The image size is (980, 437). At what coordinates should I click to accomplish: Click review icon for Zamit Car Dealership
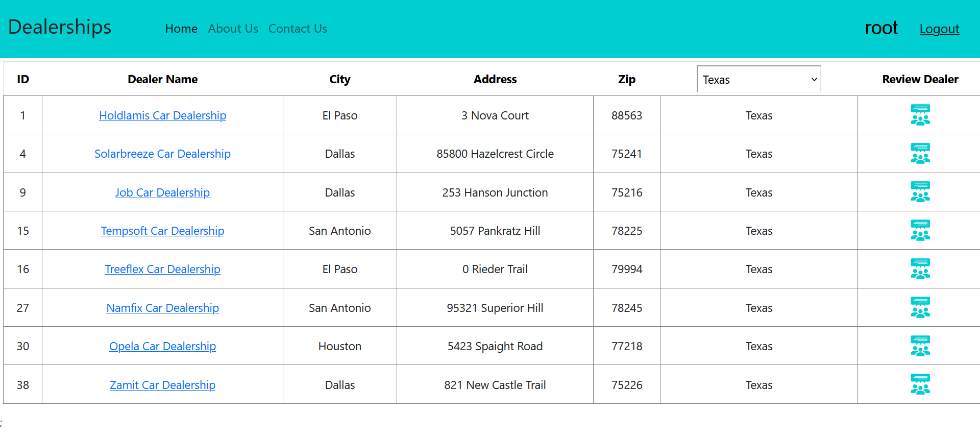(x=920, y=384)
